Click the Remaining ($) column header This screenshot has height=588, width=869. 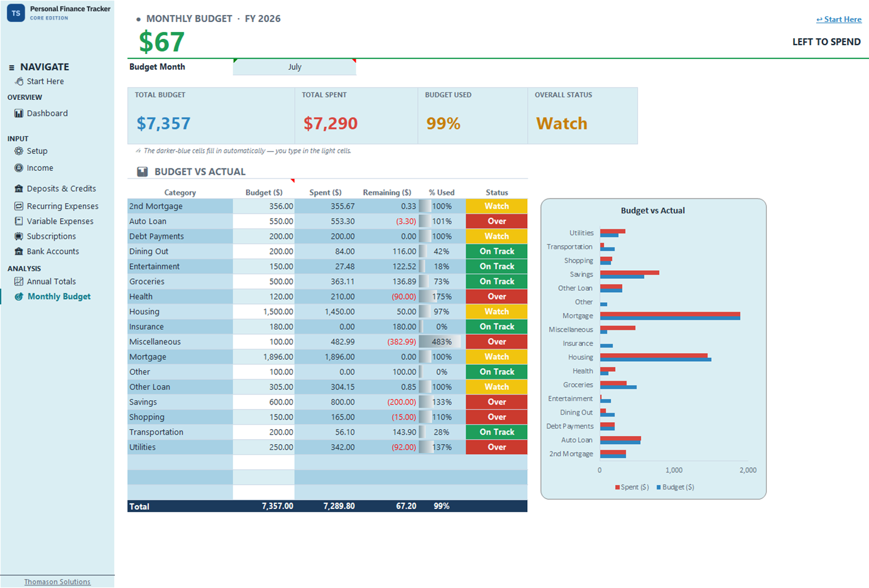387,192
